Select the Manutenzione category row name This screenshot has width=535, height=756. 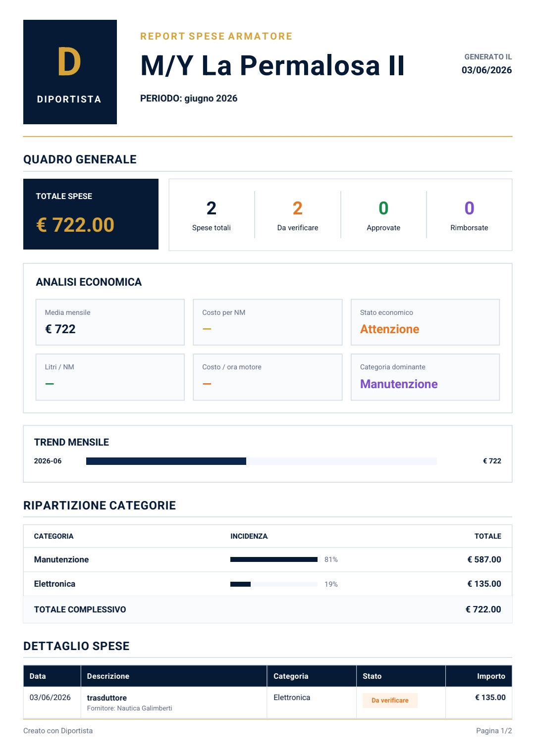click(x=61, y=559)
